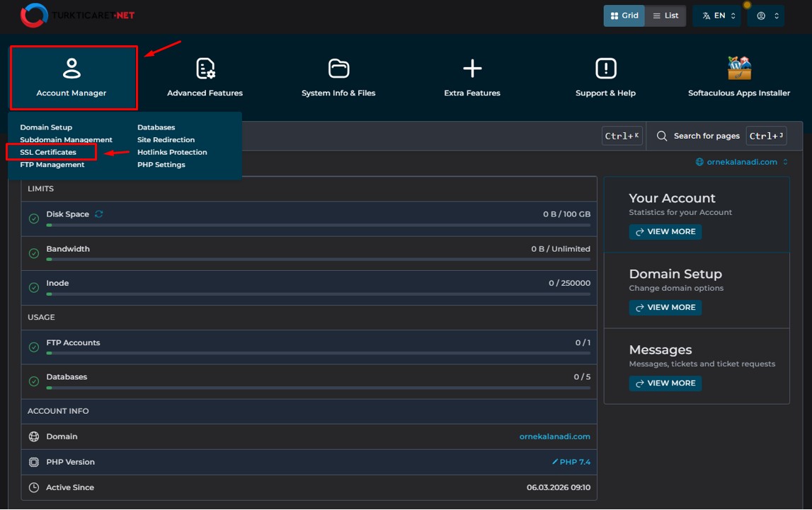Select PHP Settings menu item
The width and height of the screenshot is (812, 510).
click(x=161, y=165)
